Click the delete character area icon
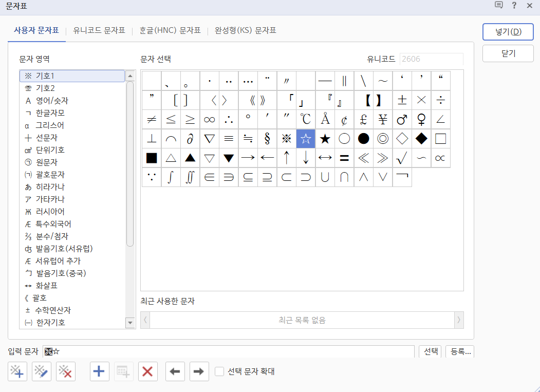The width and height of the screenshot is (540, 392). coord(65,371)
